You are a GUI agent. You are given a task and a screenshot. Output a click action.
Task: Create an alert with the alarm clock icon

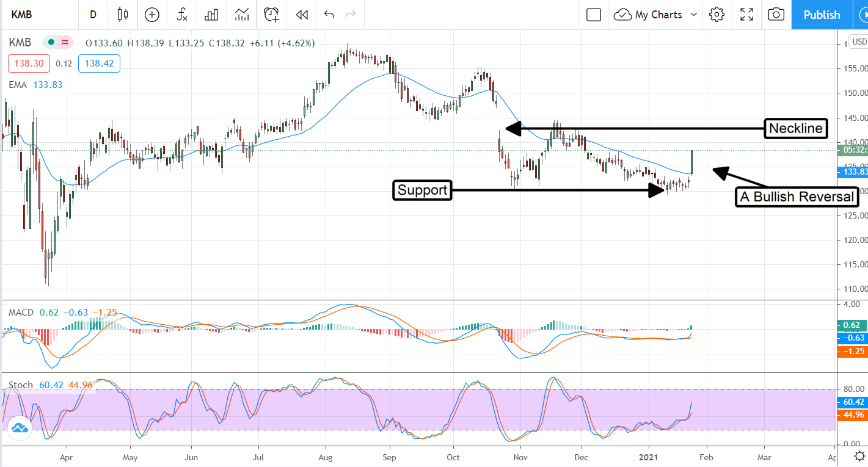tap(271, 15)
